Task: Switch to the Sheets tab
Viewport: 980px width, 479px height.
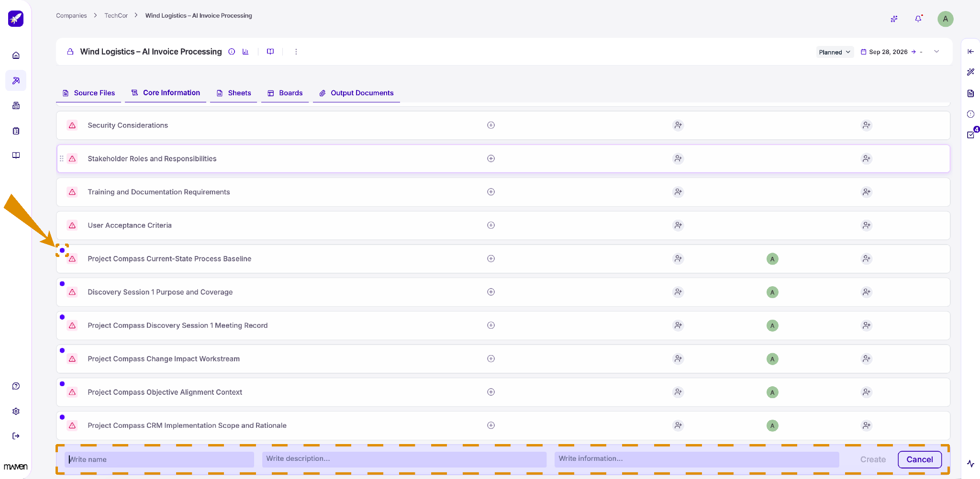Action: 234,93
